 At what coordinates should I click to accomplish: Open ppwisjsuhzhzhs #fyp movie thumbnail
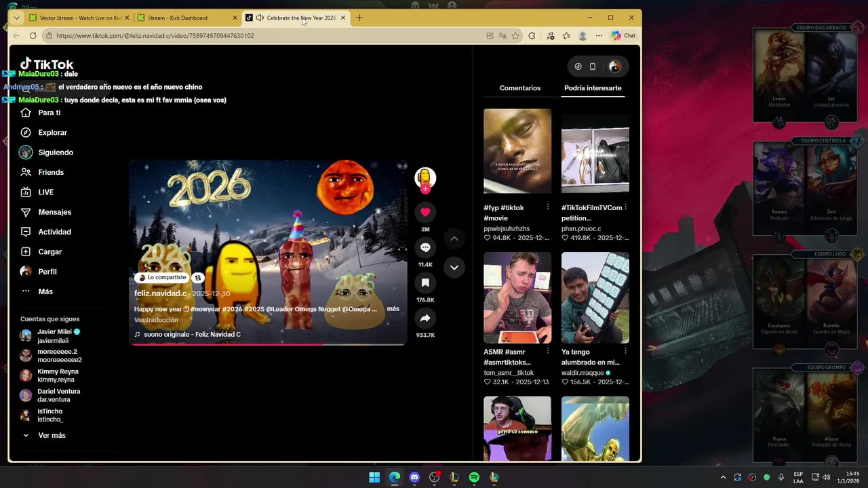tap(517, 151)
